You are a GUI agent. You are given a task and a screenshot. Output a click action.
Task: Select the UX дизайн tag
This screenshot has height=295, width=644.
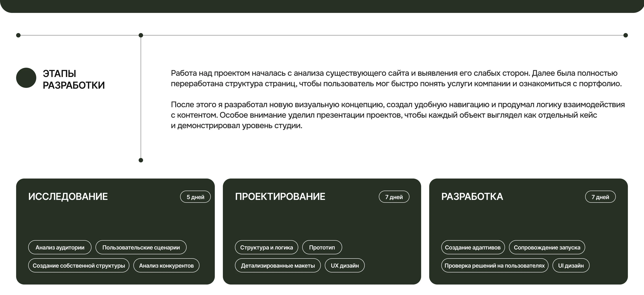[345, 265]
